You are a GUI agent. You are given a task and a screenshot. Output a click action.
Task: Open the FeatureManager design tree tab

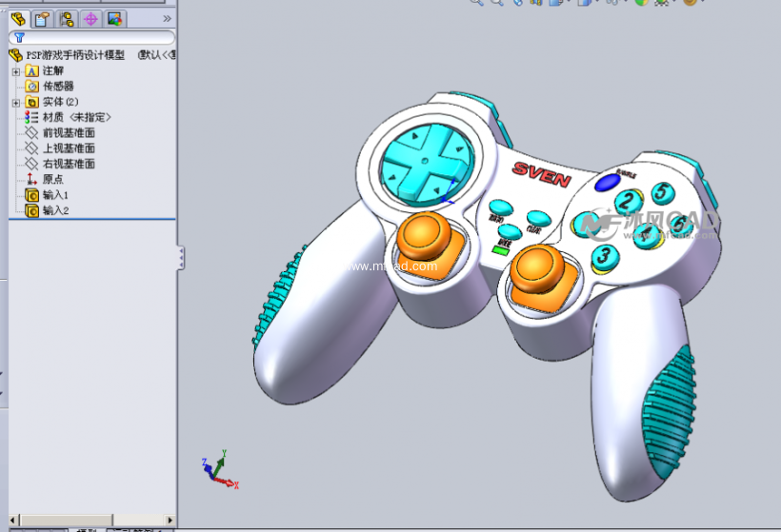18,18
